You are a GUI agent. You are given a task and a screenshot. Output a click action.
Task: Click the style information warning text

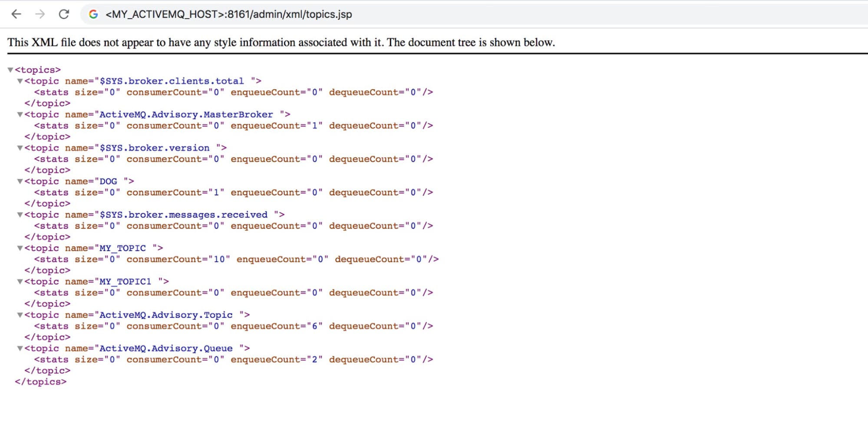click(x=281, y=42)
